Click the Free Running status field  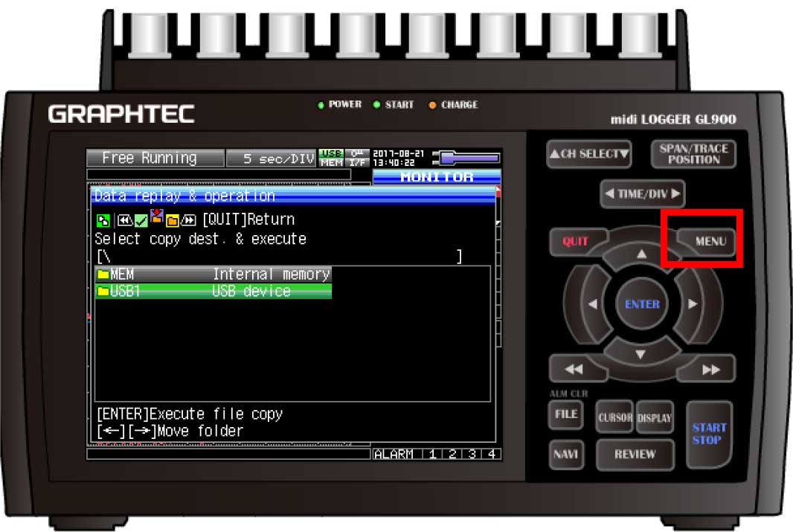(155, 158)
